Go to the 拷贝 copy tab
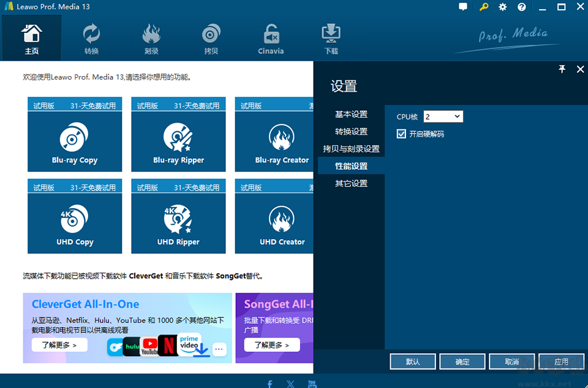This screenshot has width=588, height=388. point(211,38)
